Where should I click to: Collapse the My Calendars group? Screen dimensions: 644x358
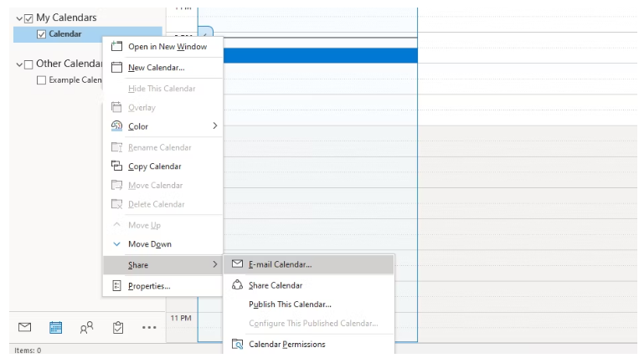point(19,18)
